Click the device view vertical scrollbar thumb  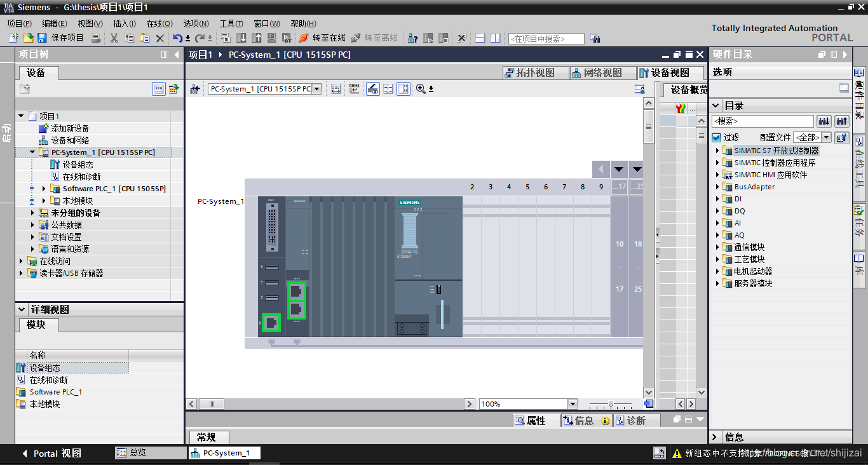(648, 126)
